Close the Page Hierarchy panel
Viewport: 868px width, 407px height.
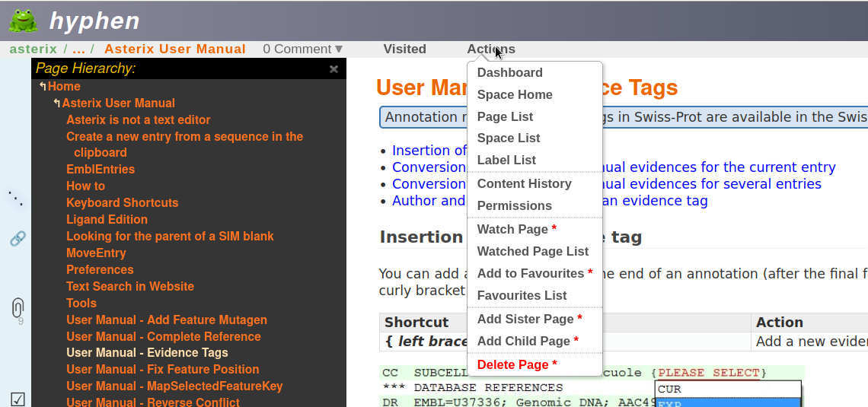(333, 69)
